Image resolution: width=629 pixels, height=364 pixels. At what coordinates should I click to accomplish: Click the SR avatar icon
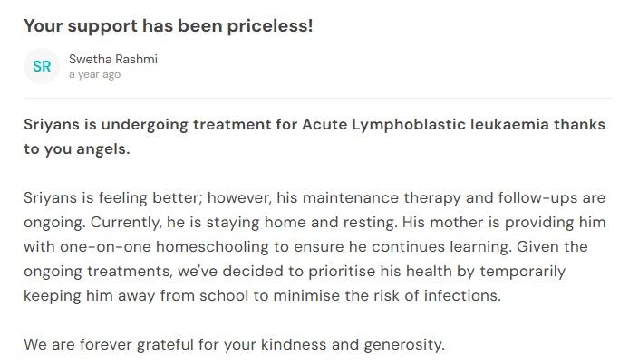coord(42,66)
